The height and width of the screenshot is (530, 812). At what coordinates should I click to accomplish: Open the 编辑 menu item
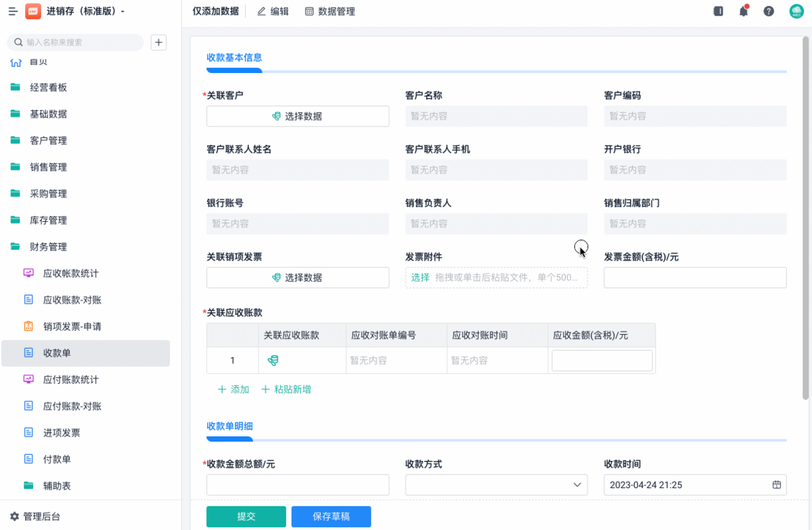[x=273, y=12]
